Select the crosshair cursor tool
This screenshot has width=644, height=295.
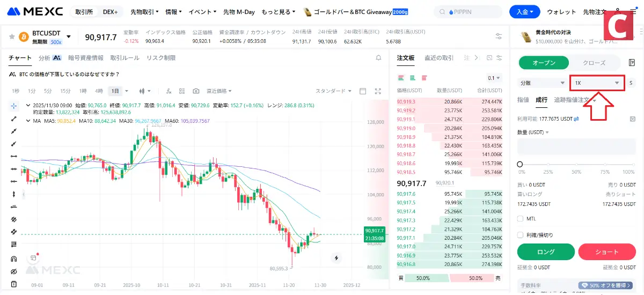pos(14,106)
